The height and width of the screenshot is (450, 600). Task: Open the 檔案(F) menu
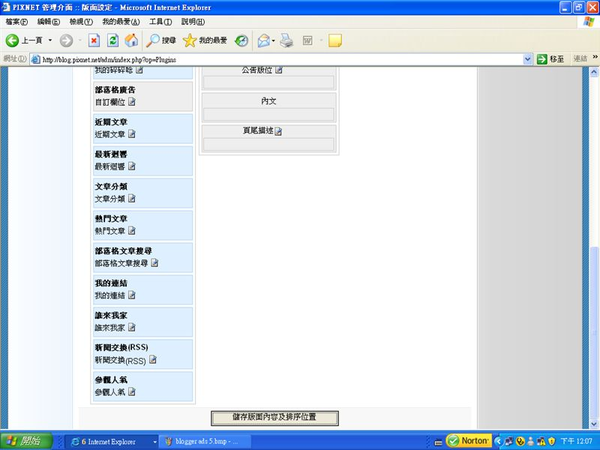coord(16,22)
